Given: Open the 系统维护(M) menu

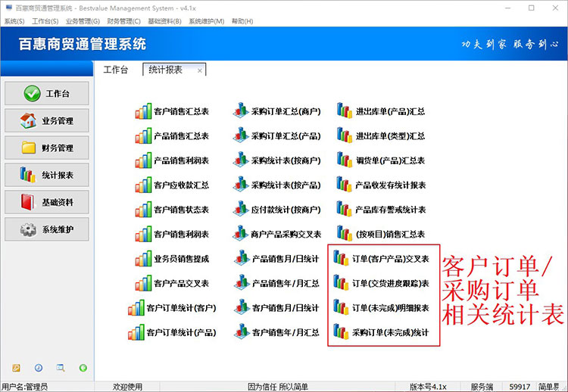Looking at the screenshot, I should click(207, 21).
